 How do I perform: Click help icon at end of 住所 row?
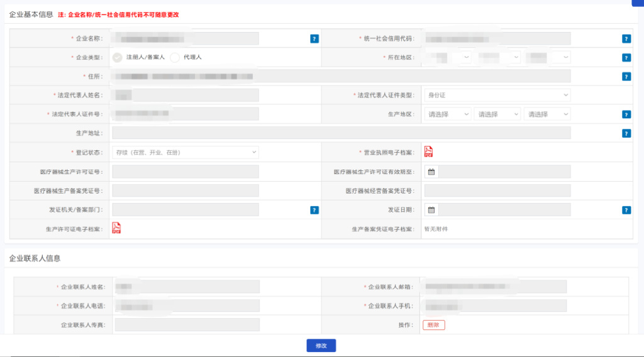click(x=626, y=77)
